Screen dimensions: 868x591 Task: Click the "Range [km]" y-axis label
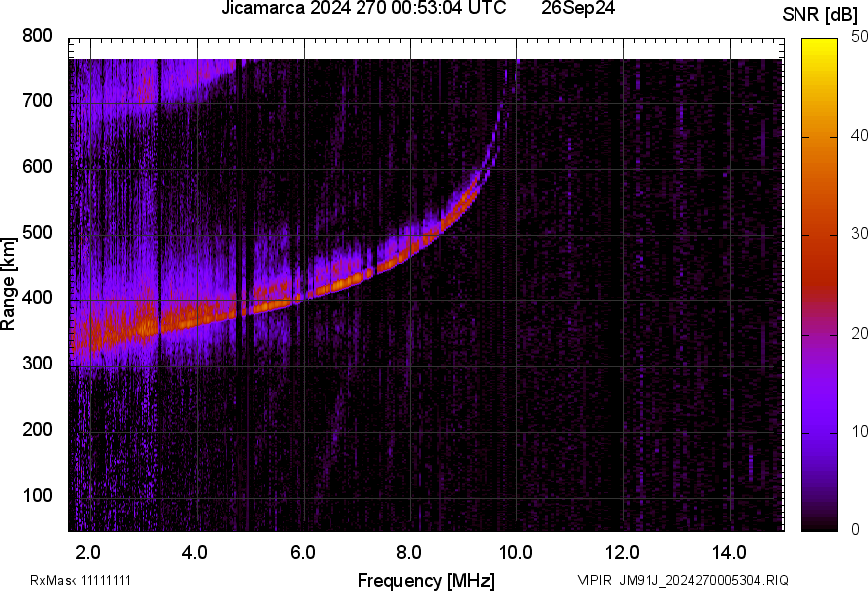9,284
